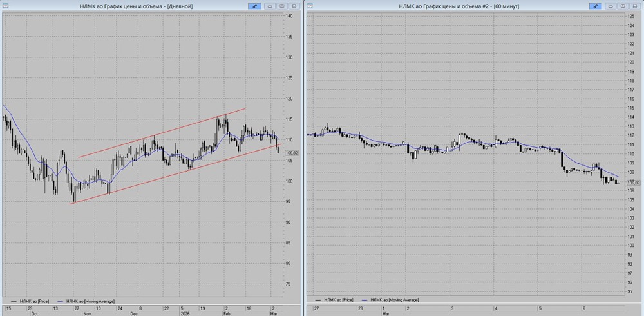Viewport: 644px width, 316px height.
Task: Maximize the Дневной chart window
Action: click(x=282, y=6)
